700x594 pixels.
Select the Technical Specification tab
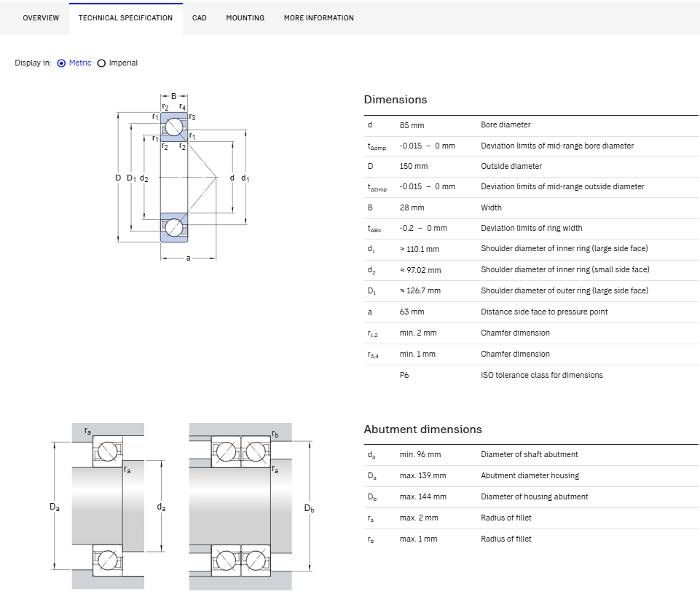(125, 18)
